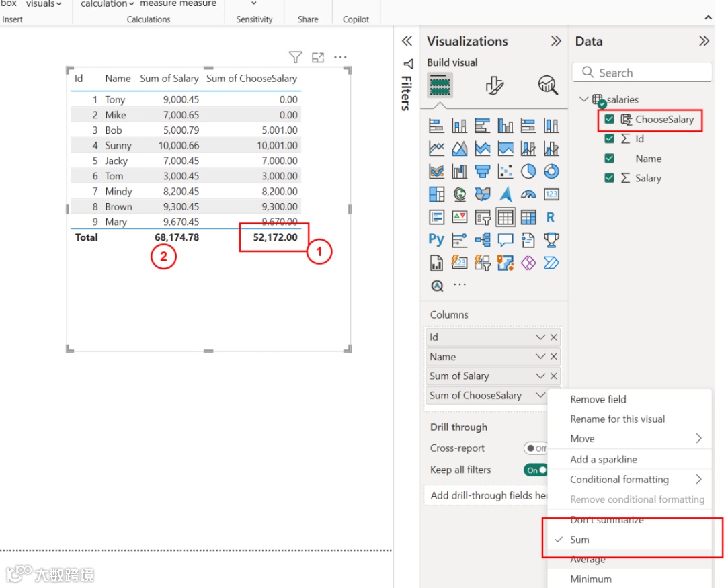Open the Conditional formatting submenu
This screenshot has height=588, width=726.
pos(630,479)
